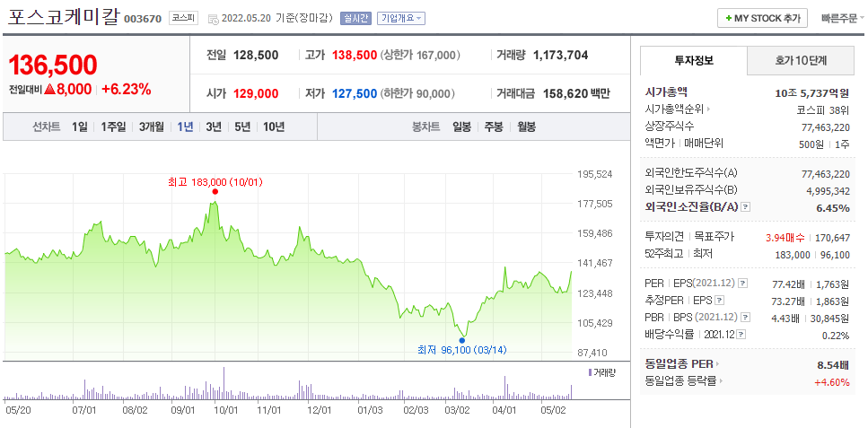Switch to 일봉 candlestick chart
Screen dimensions: 868x428
[x=461, y=127]
